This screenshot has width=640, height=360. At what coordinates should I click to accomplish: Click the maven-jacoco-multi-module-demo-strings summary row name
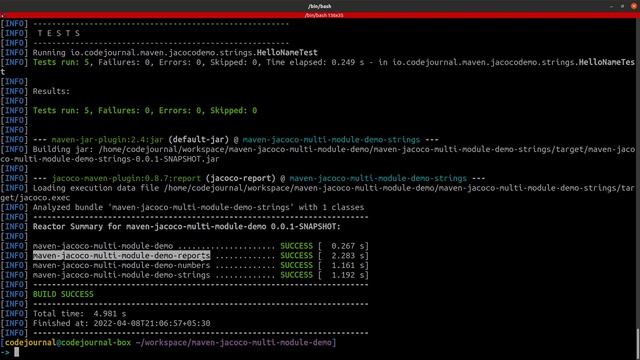tap(122, 275)
